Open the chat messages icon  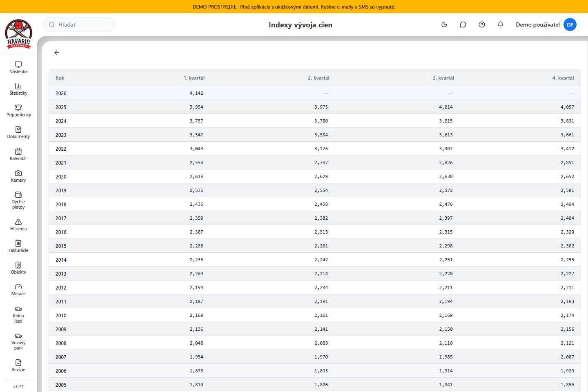point(463,24)
